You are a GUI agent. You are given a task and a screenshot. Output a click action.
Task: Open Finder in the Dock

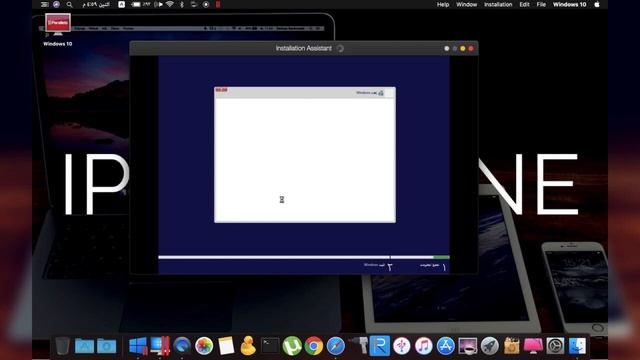coord(578,346)
